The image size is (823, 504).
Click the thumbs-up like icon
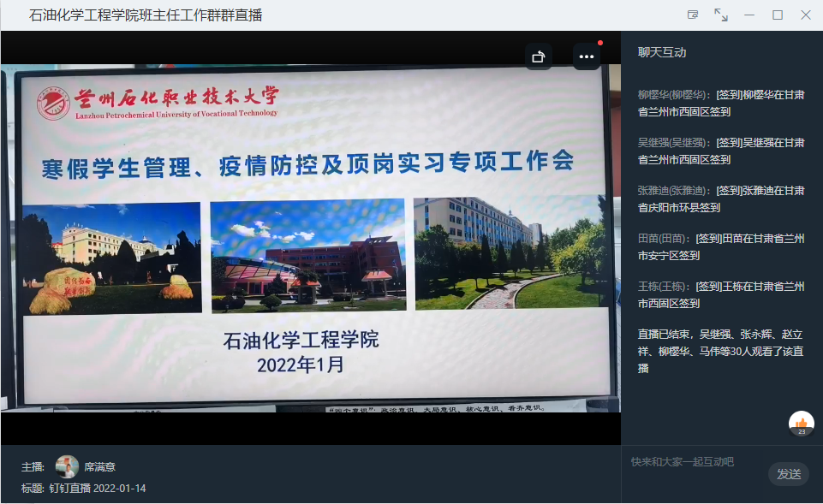(x=802, y=423)
